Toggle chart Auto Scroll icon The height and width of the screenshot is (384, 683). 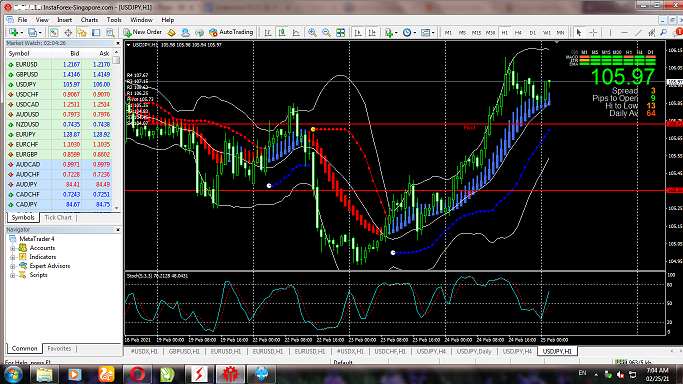coord(358,33)
